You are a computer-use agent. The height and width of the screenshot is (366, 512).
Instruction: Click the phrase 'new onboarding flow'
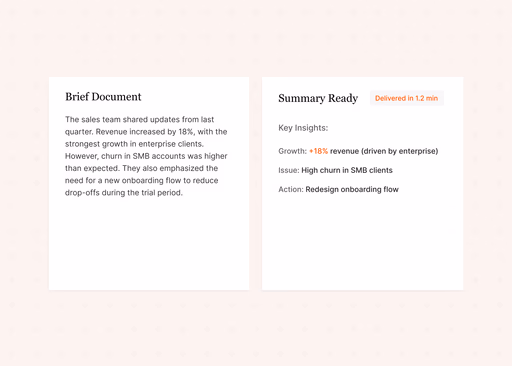143,180
